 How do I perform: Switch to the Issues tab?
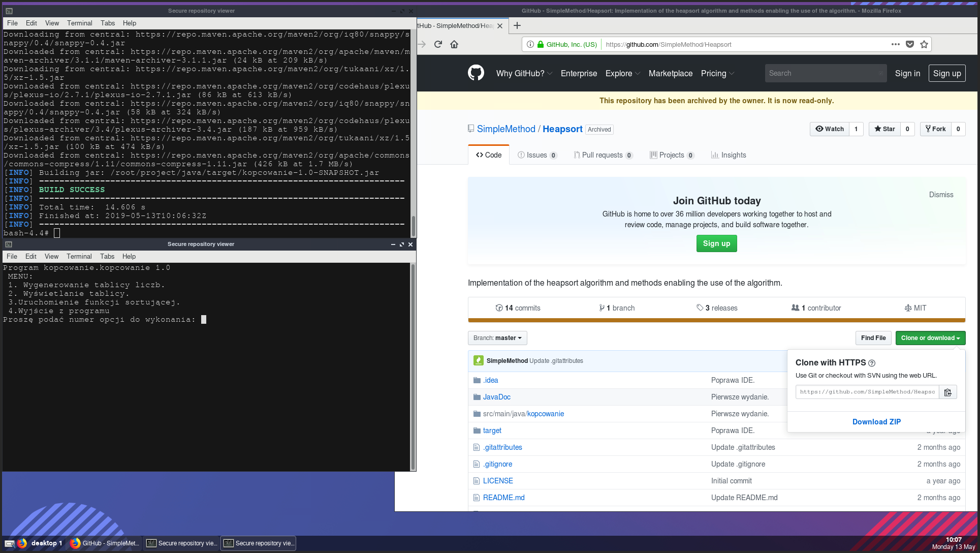pos(536,155)
